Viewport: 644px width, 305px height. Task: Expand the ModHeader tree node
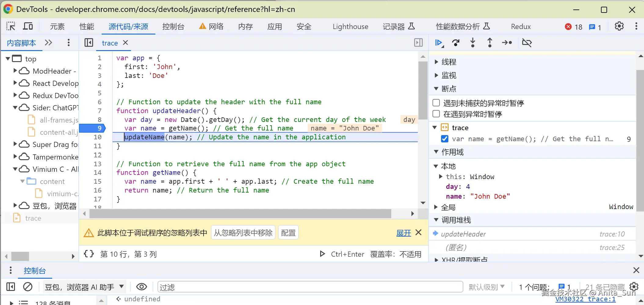pos(15,71)
